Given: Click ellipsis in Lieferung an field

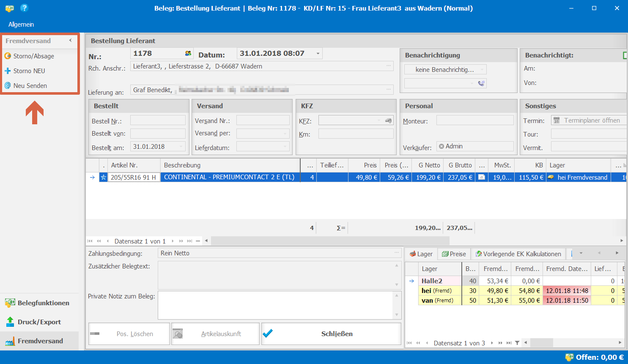Looking at the screenshot, I should (x=389, y=90).
